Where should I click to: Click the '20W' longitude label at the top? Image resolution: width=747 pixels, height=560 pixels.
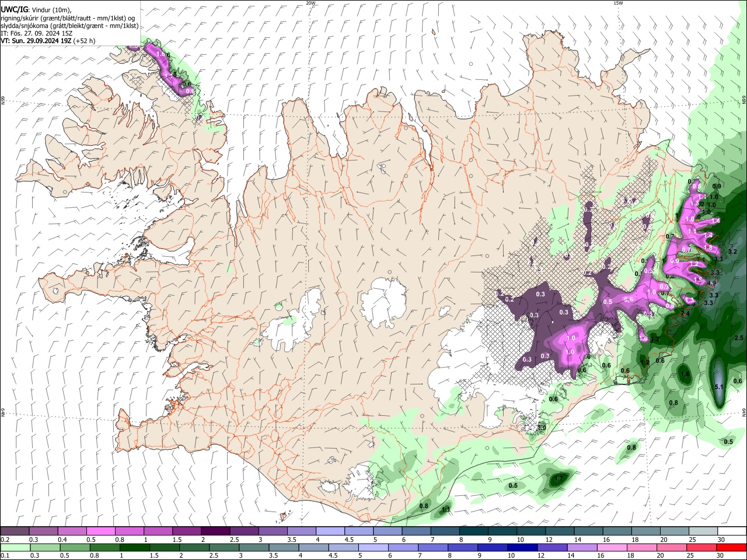click(x=310, y=3)
